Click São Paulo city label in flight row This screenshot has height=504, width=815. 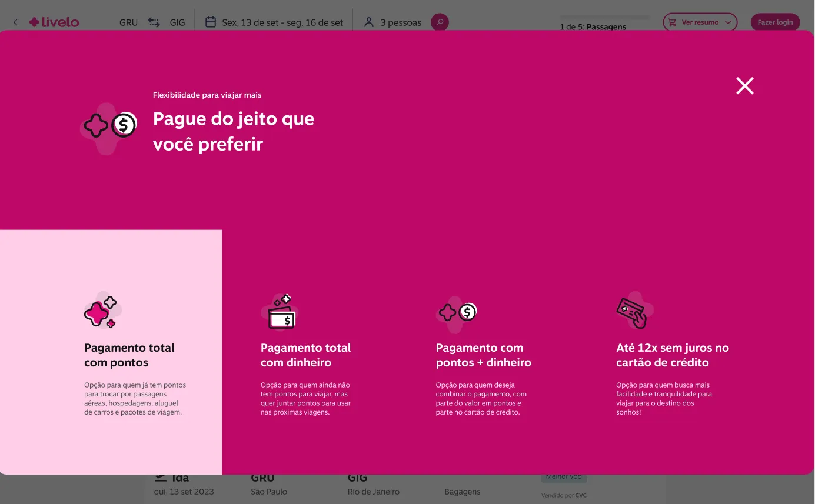(x=269, y=492)
